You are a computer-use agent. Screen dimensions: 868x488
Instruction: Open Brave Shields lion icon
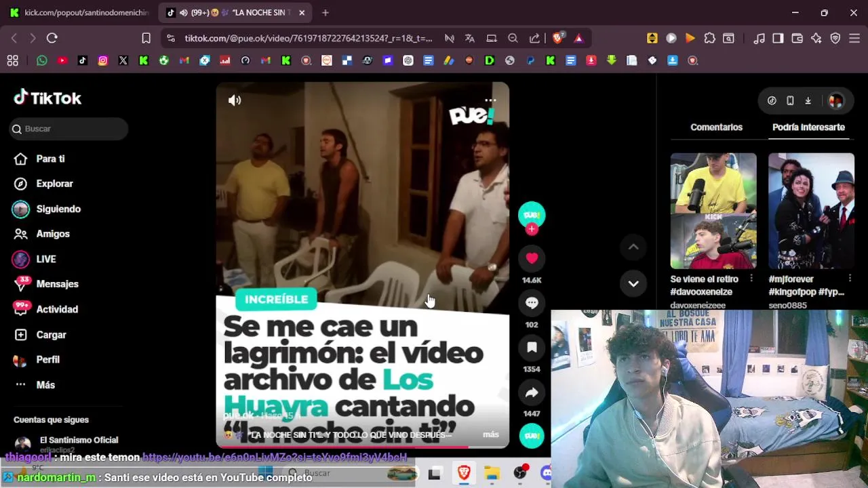[x=557, y=39]
